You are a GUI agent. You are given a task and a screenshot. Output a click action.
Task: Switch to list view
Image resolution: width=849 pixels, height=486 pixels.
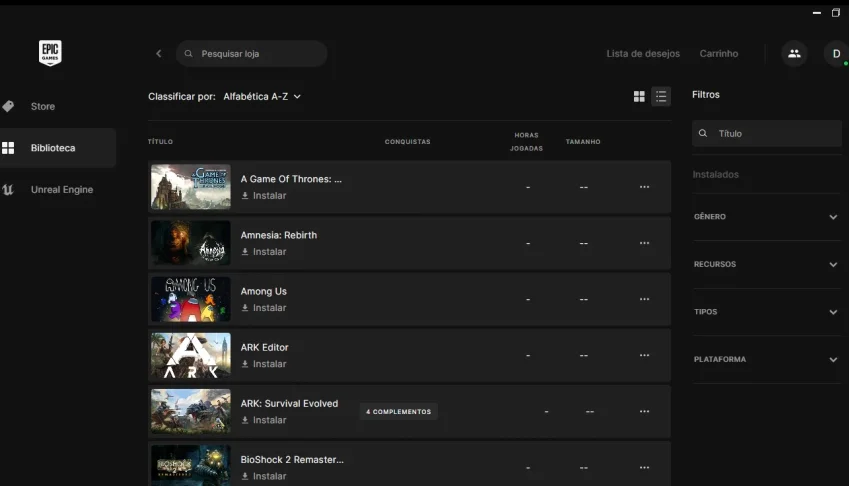661,96
